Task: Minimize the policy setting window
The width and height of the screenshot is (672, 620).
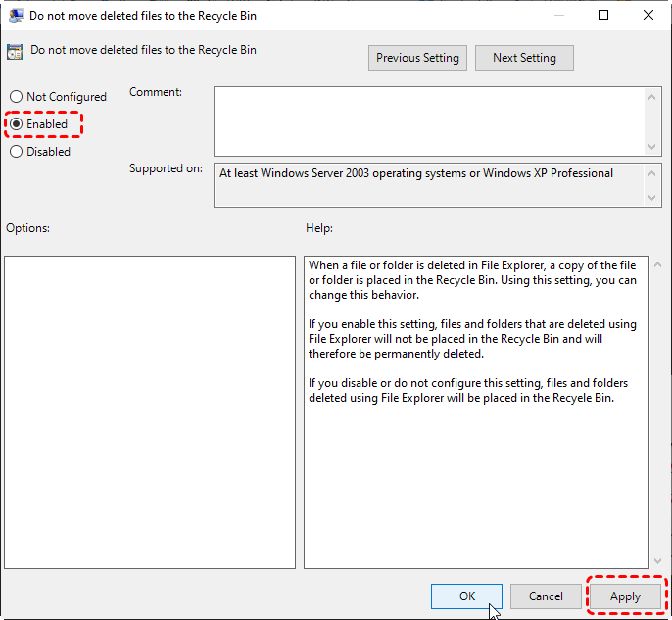Action: pos(558,15)
